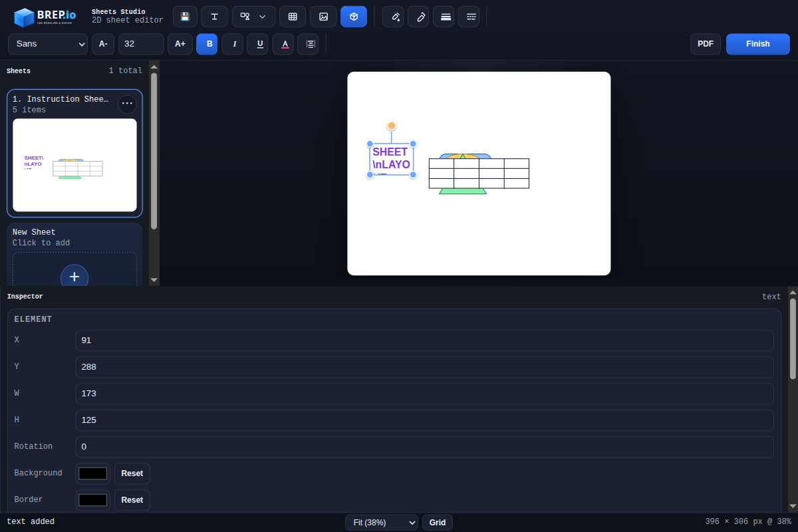The width and height of the screenshot is (798, 532).
Task: Open the line thickness icon
Action: click(444, 17)
